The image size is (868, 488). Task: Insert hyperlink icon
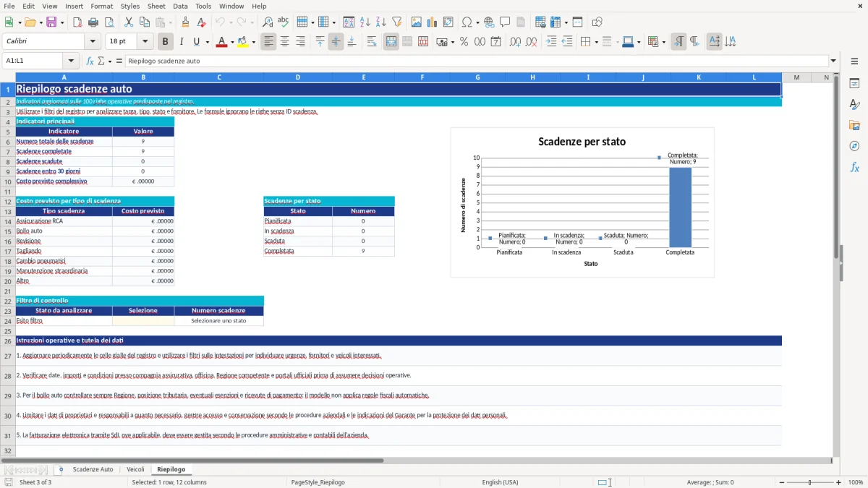point(489,22)
